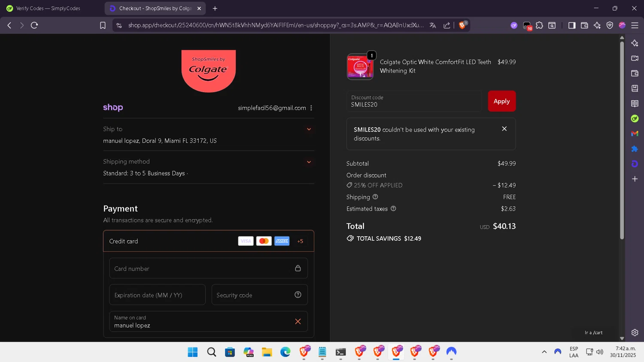
Task: Focus the Expiration date field
Action: point(157,295)
